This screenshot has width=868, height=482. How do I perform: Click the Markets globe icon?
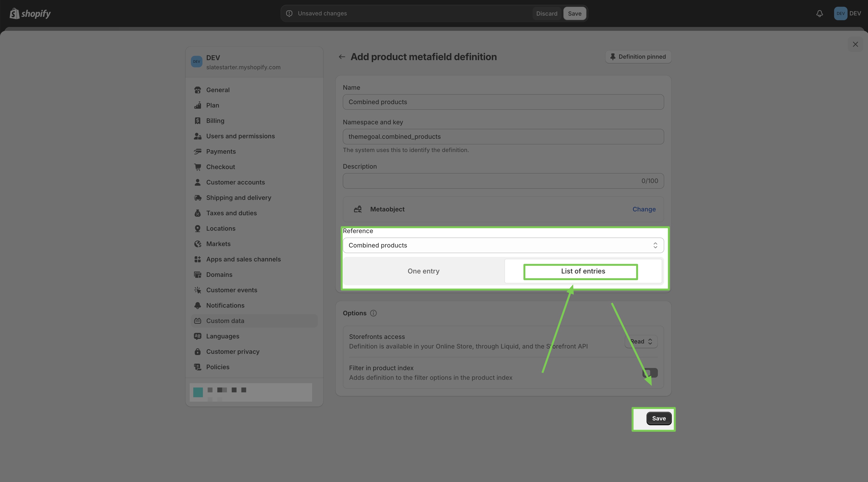tap(198, 244)
